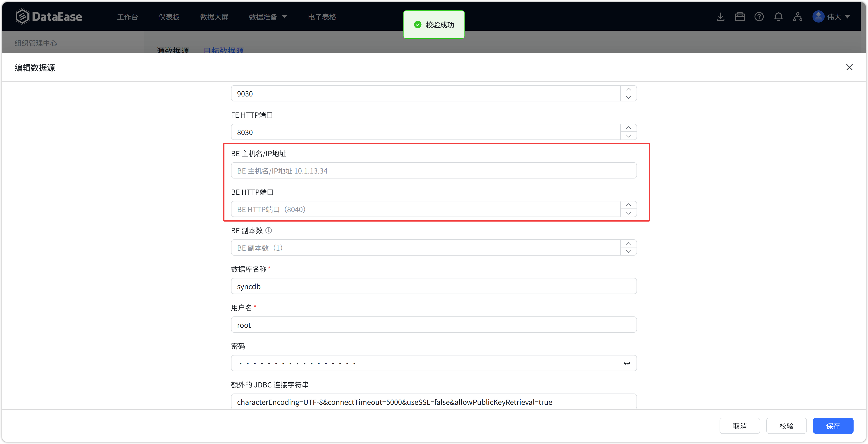The image size is (868, 444).
Task: Open the notification bell
Action: coord(778,17)
